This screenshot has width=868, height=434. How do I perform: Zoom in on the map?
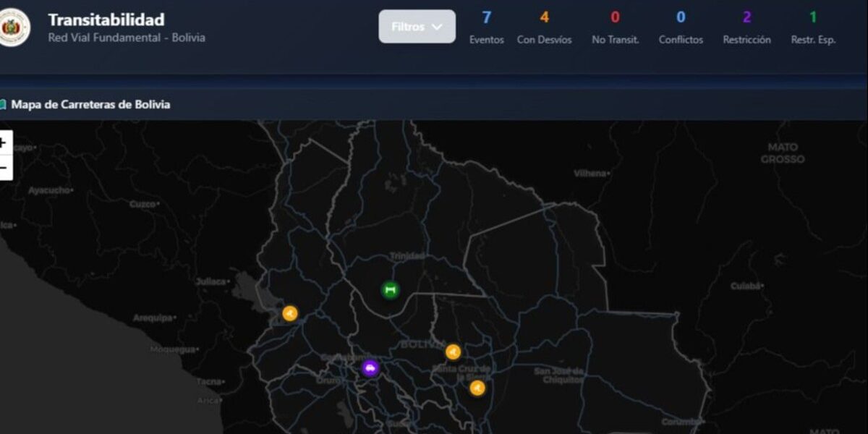[x=4, y=143]
